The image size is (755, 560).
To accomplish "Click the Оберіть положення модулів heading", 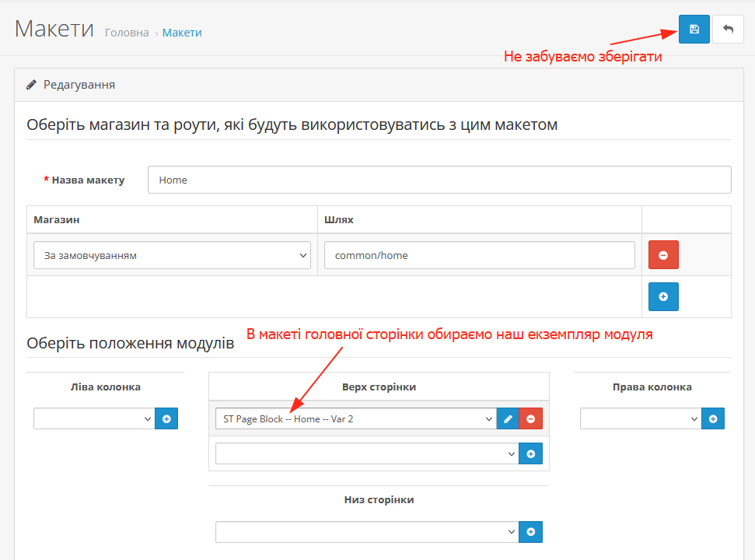I will point(130,343).
